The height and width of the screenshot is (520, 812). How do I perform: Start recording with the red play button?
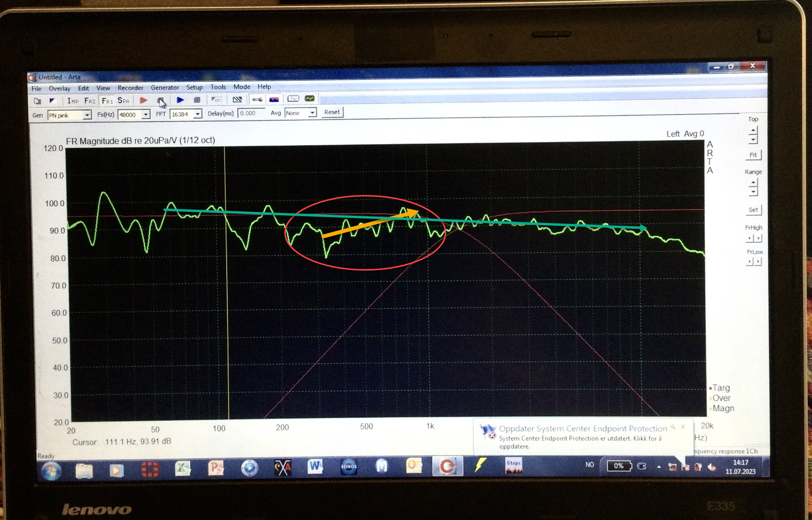pos(144,100)
